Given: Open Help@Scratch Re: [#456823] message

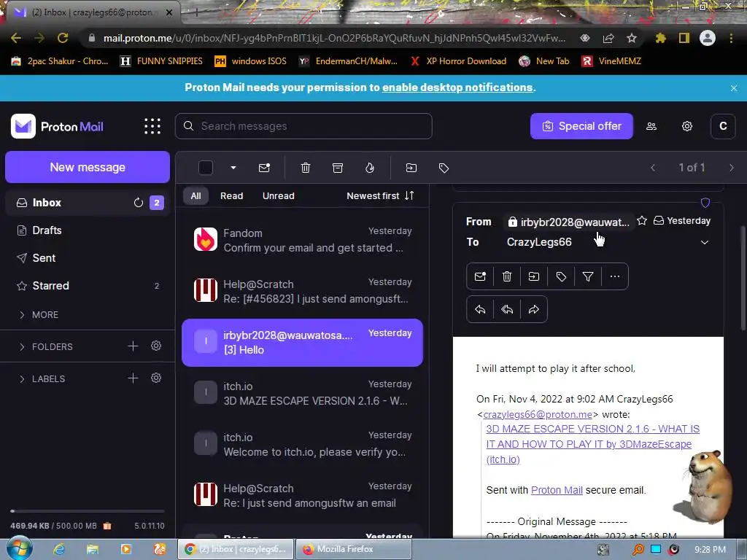Looking at the screenshot, I should coord(302,291).
